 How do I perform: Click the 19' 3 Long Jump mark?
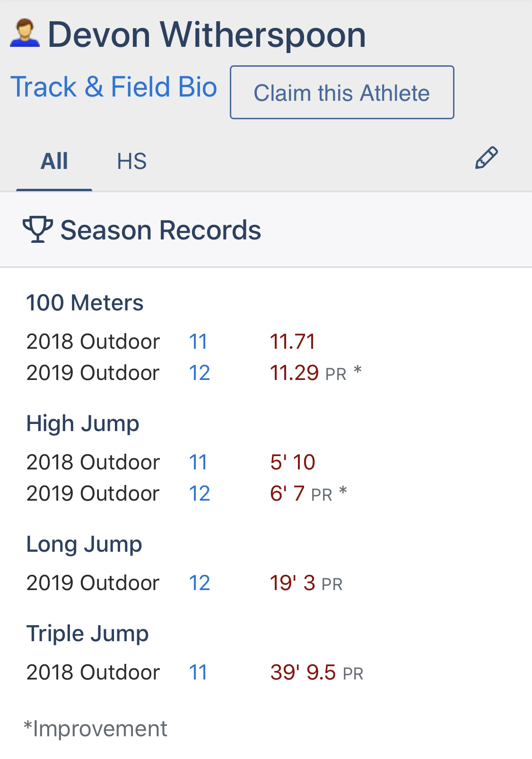click(292, 583)
